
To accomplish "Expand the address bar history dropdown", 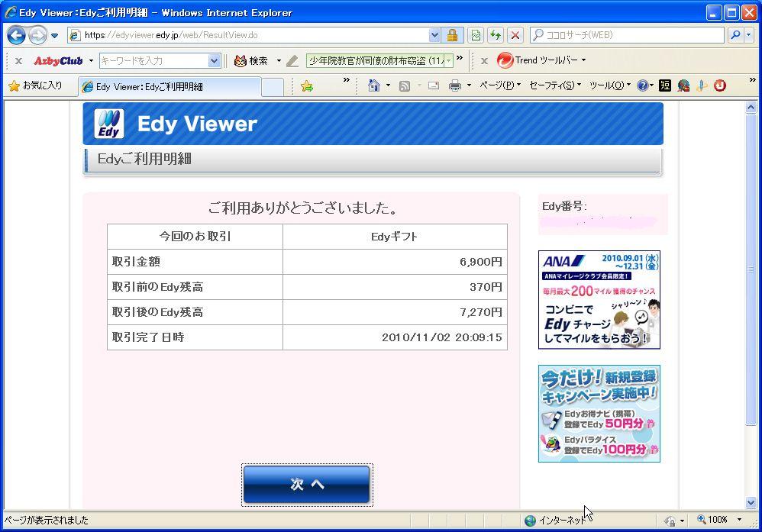I will pos(434,35).
